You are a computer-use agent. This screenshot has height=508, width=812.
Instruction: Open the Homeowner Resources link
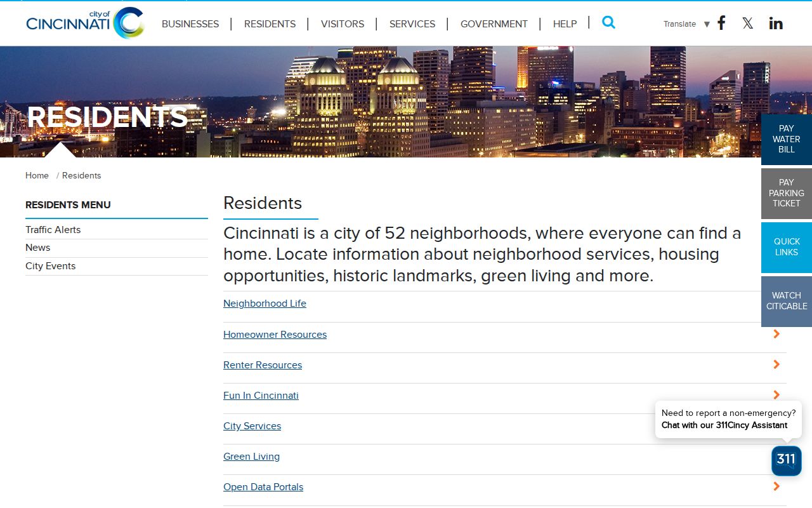click(x=275, y=335)
